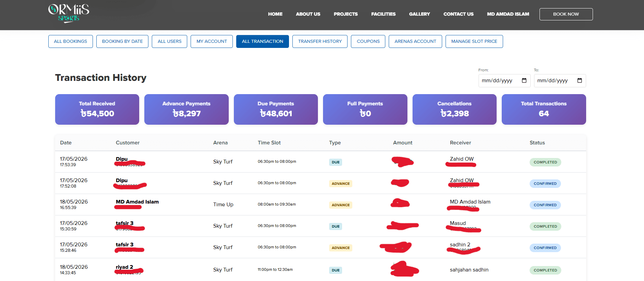Image resolution: width=644 pixels, height=281 pixels.
Task: Click receiver name sahjahan sadhin
Action: click(469, 270)
